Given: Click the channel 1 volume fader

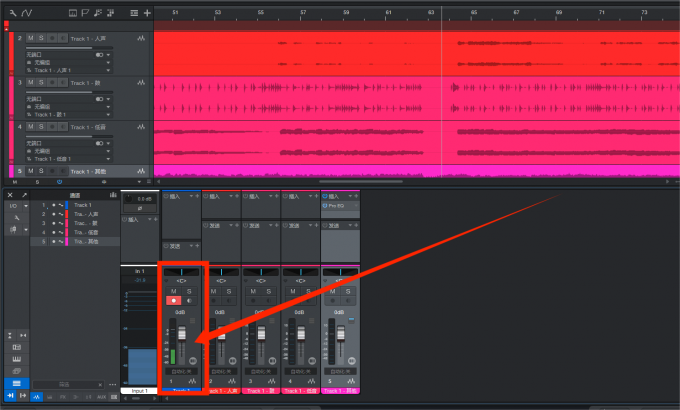Looking at the screenshot, I should [182, 333].
